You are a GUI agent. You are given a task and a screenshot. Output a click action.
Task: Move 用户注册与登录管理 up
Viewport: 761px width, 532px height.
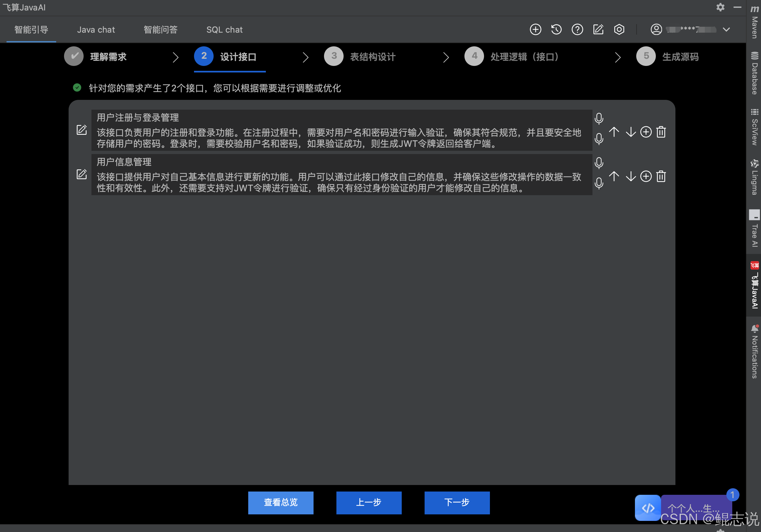614,132
